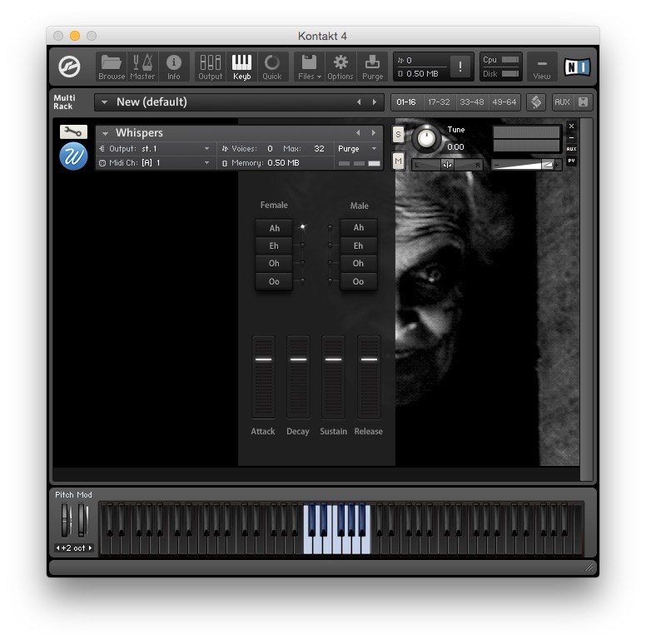Toggle the rack header minimize button

point(583,102)
